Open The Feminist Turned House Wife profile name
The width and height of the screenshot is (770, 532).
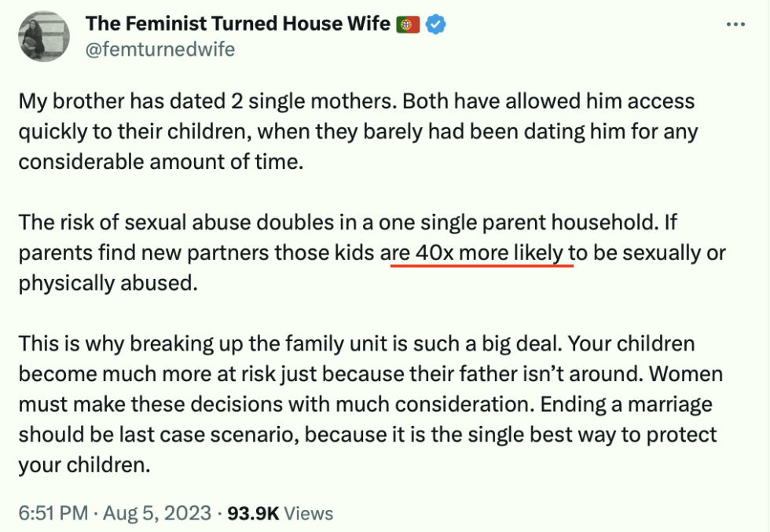237,24
